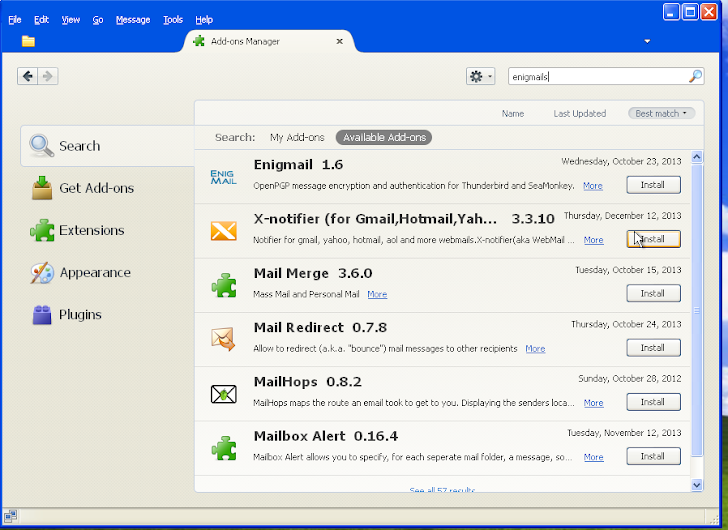Click More link for Enigmail
This screenshot has height=530, width=728.
coord(593,186)
